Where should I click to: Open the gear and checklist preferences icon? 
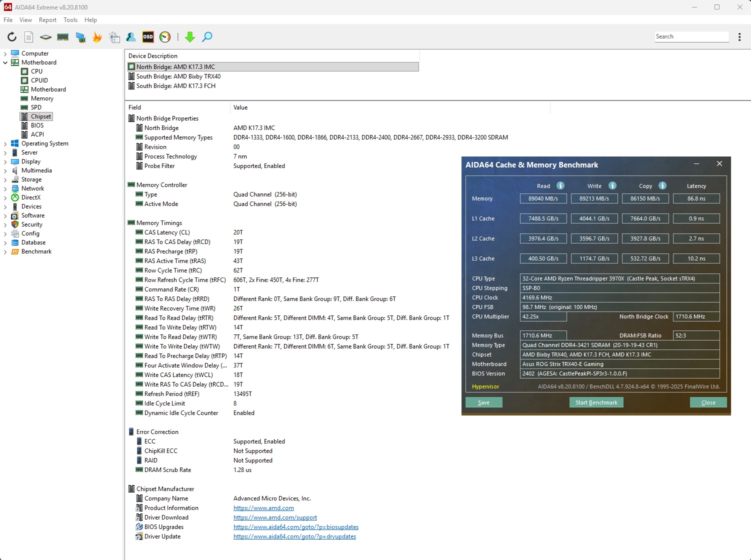[x=114, y=37]
